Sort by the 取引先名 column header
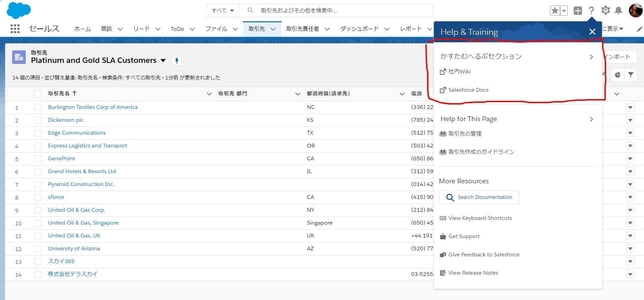644x300 pixels. point(59,93)
